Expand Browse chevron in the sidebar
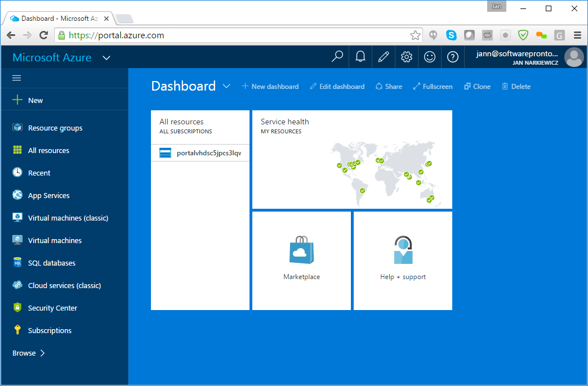 (42, 353)
